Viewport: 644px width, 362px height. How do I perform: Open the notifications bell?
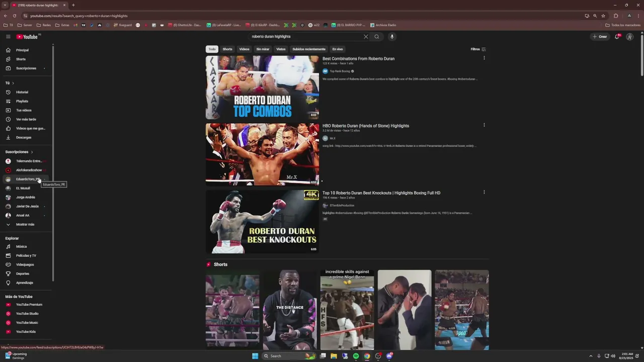[617, 37]
